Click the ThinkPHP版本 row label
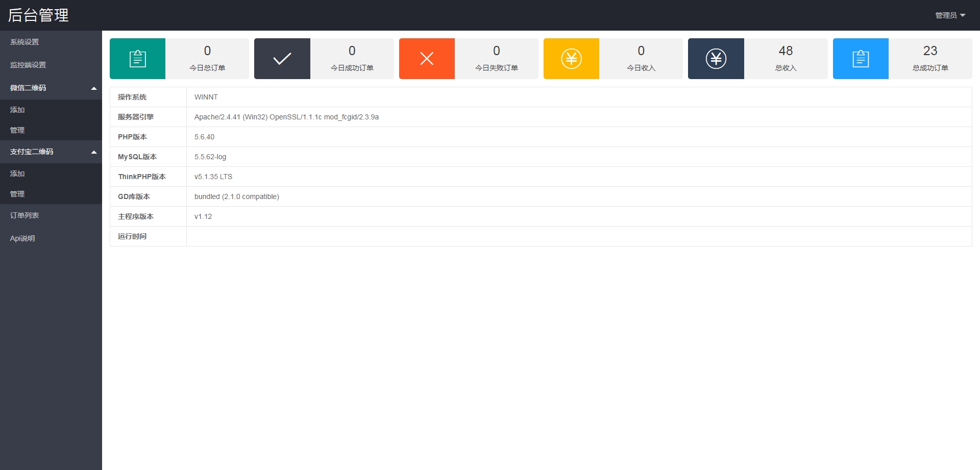Viewport: 980px width, 470px height. coord(142,177)
